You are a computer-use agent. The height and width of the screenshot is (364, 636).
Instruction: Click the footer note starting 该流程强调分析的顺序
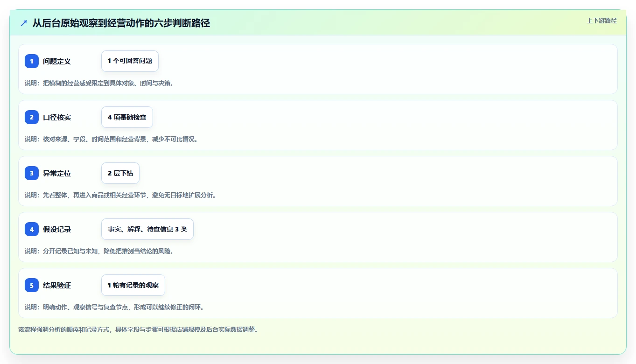[138, 329]
